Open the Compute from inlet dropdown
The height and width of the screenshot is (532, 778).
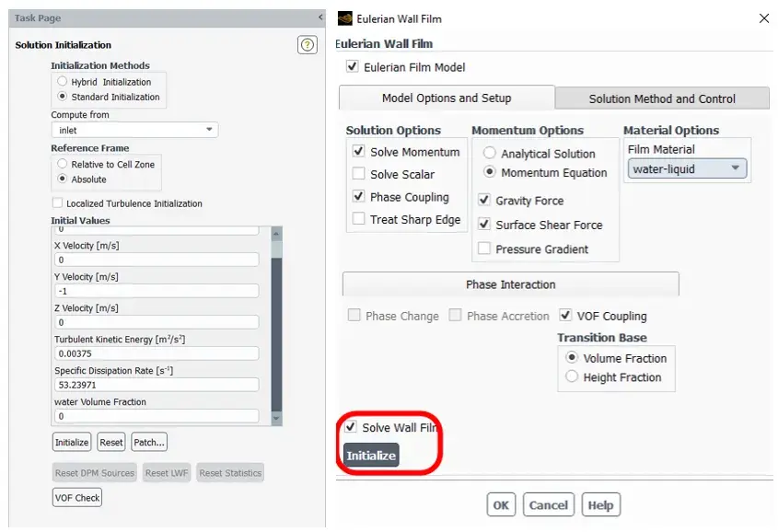point(134,130)
